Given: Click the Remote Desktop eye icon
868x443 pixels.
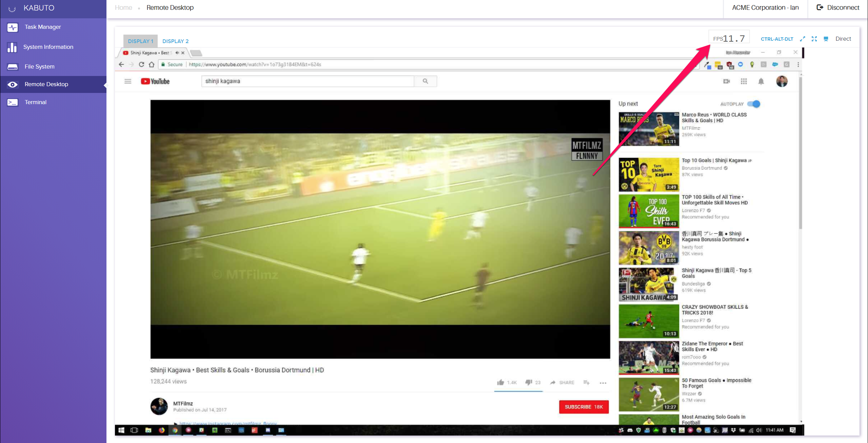Looking at the screenshot, I should (x=13, y=84).
